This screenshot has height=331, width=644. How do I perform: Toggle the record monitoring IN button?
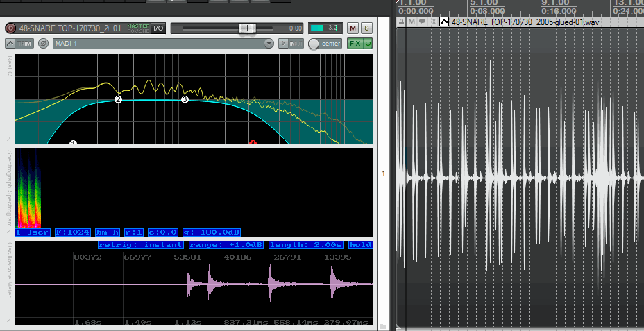(291, 43)
